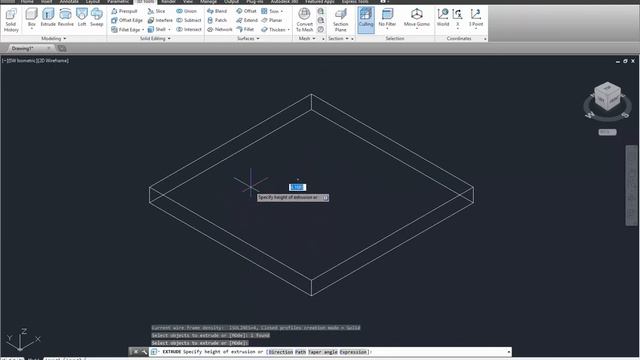The width and height of the screenshot is (640, 360).
Task: Activate the Fillet Edge tool
Action: click(126, 29)
